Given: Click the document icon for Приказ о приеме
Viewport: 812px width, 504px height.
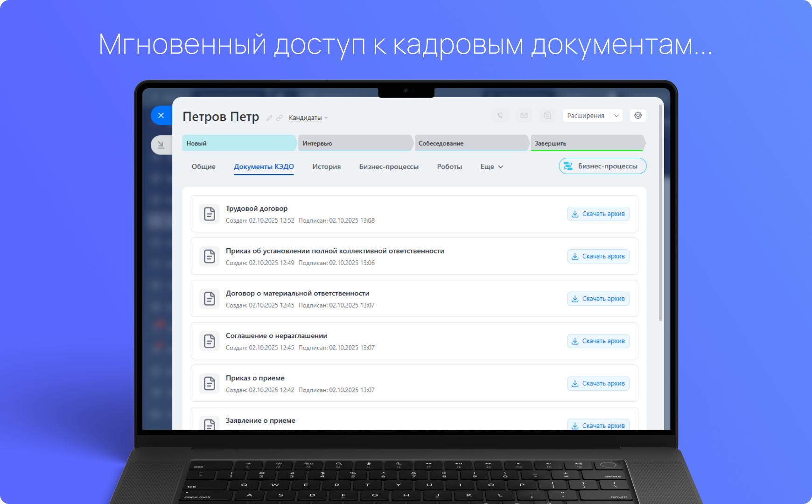Looking at the screenshot, I should coord(210,384).
